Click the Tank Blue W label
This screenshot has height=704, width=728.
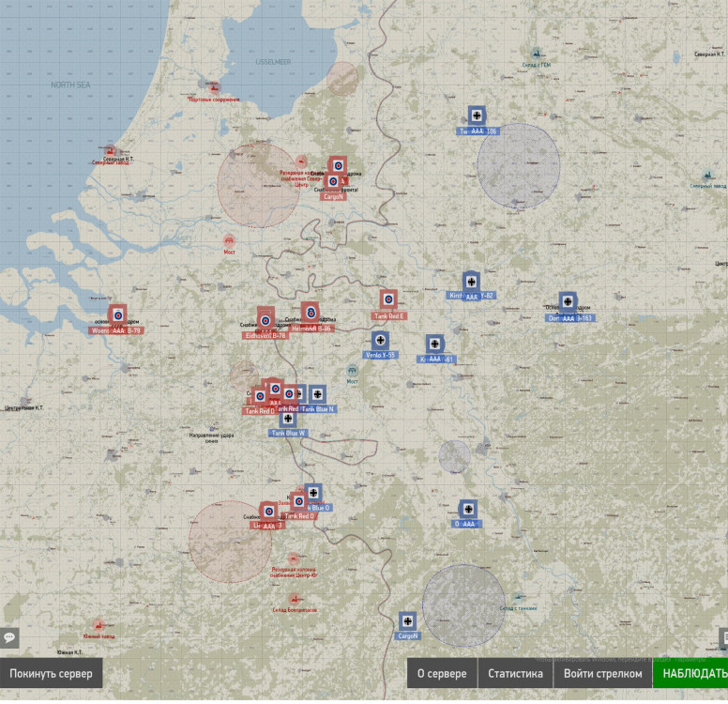288,433
